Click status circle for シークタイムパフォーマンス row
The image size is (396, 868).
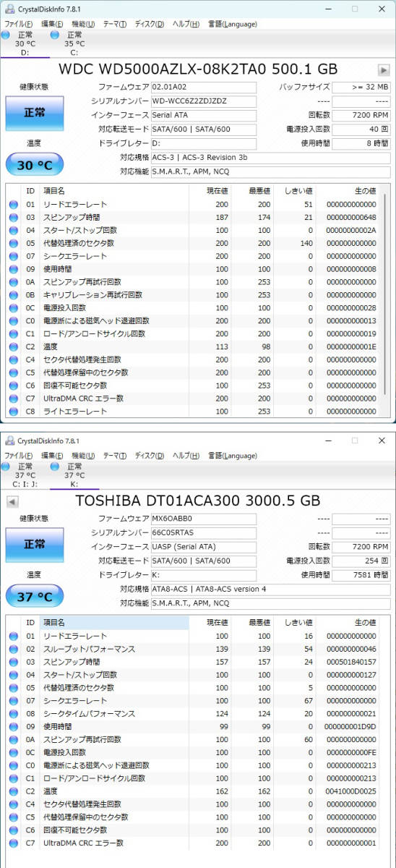(x=13, y=713)
